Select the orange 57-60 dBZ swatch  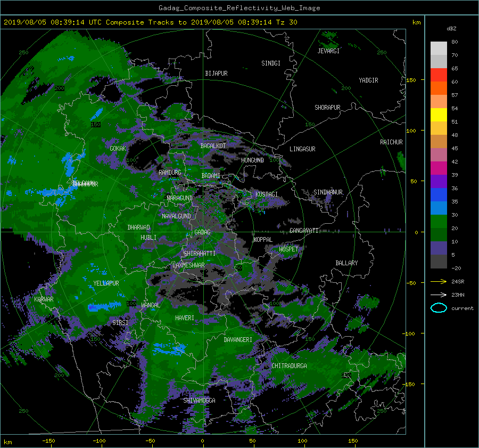439,88
